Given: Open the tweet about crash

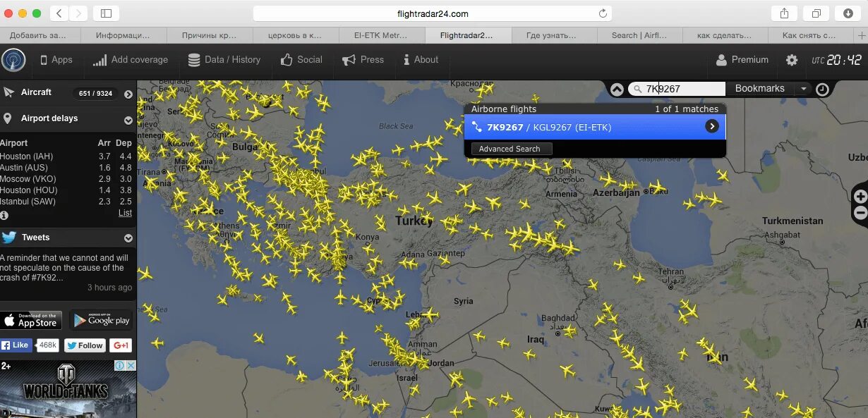Looking at the screenshot, I should tap(64, 268).
